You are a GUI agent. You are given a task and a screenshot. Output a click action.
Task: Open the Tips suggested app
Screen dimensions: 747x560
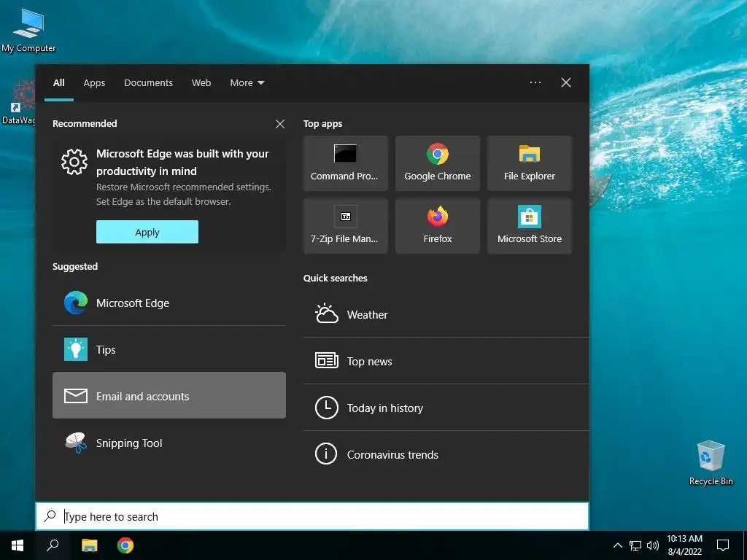(x=169, y=349)
